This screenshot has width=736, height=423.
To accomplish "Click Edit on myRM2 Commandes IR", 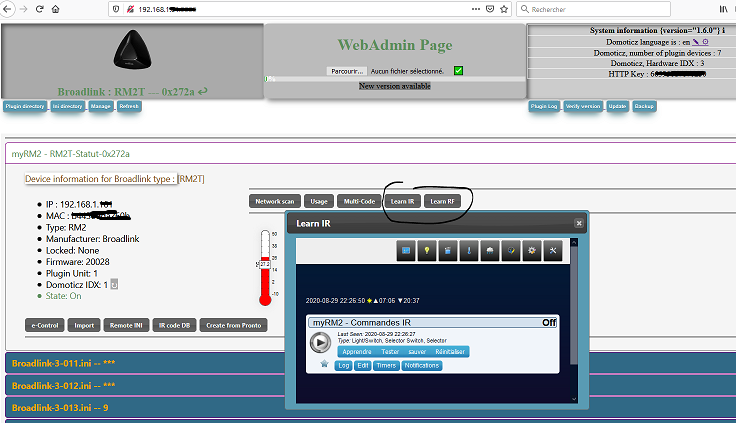I will 363,366.
